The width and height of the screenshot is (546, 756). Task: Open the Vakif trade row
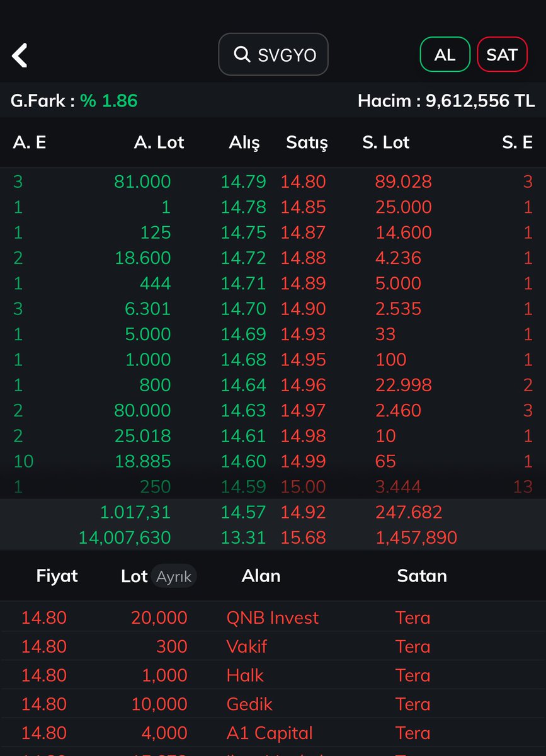click(x=273, y=647)
